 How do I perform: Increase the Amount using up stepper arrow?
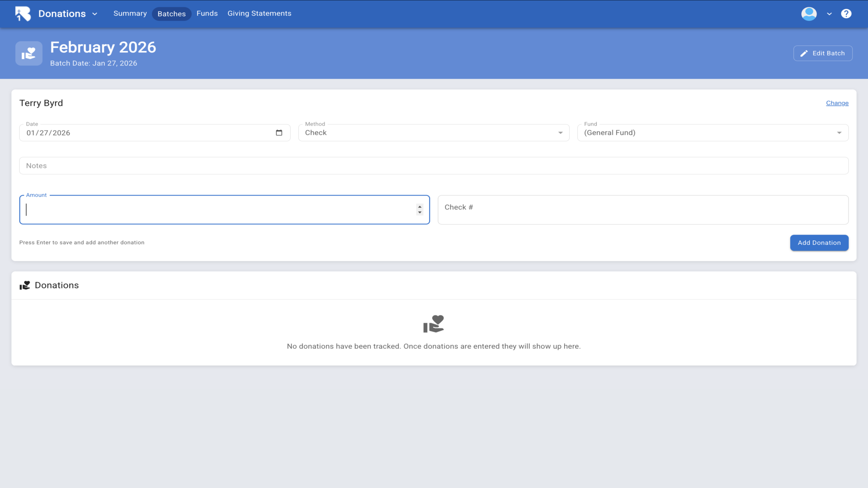point(420,207)
